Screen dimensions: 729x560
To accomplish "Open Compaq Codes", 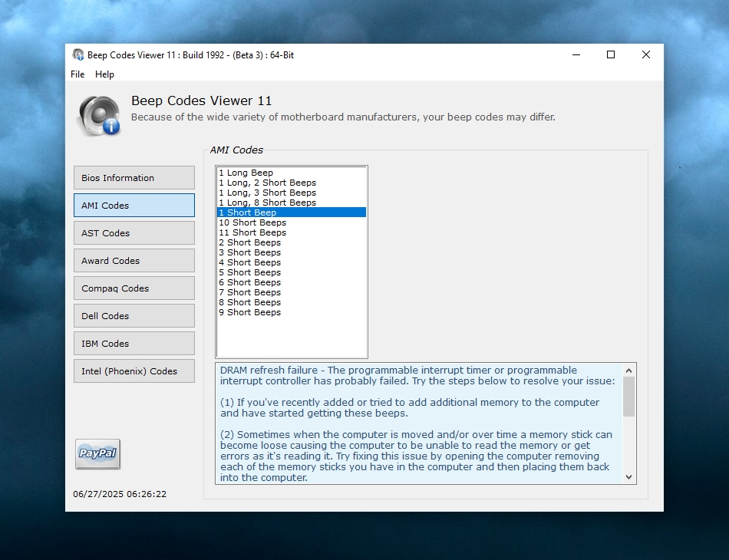I will (134, 288).
